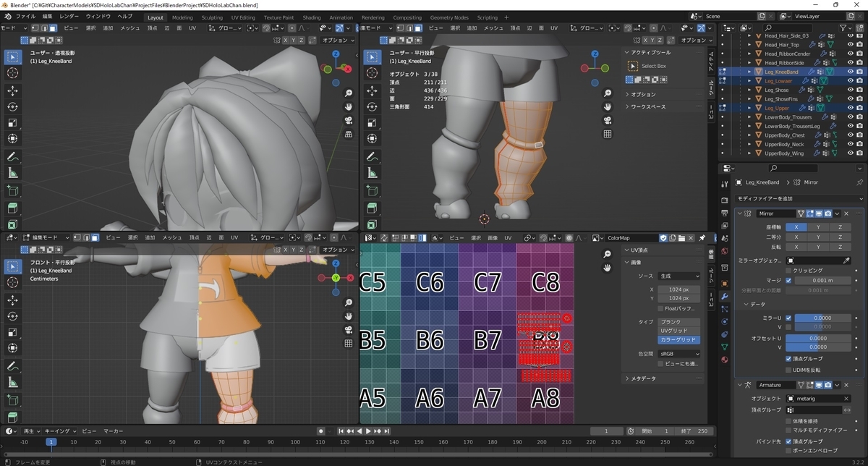This screenshot has width=868, height=466.
Task: Select the UVグリッド type button
Action: point(679,331)
